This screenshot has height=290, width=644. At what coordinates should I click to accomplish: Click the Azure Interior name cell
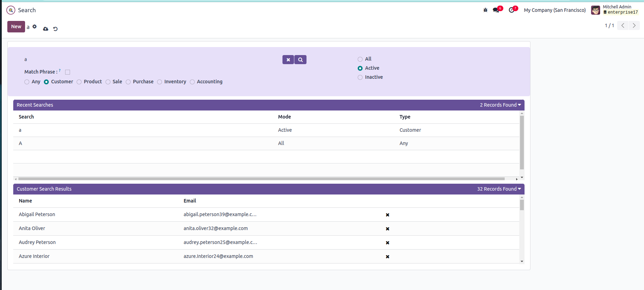[34, 256]
